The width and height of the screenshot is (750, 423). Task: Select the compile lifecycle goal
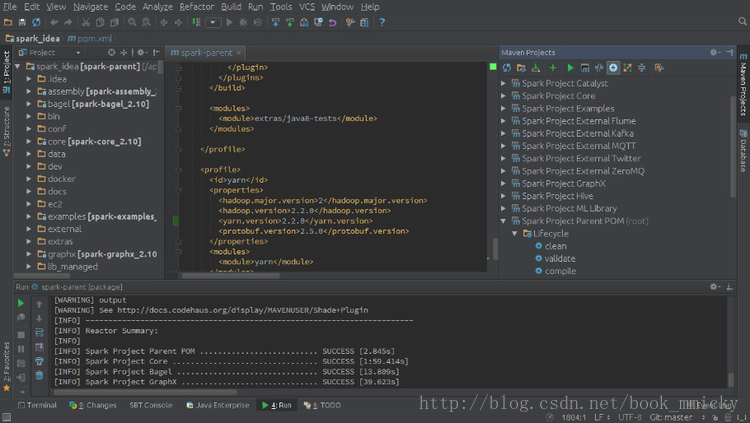[560, 271]
